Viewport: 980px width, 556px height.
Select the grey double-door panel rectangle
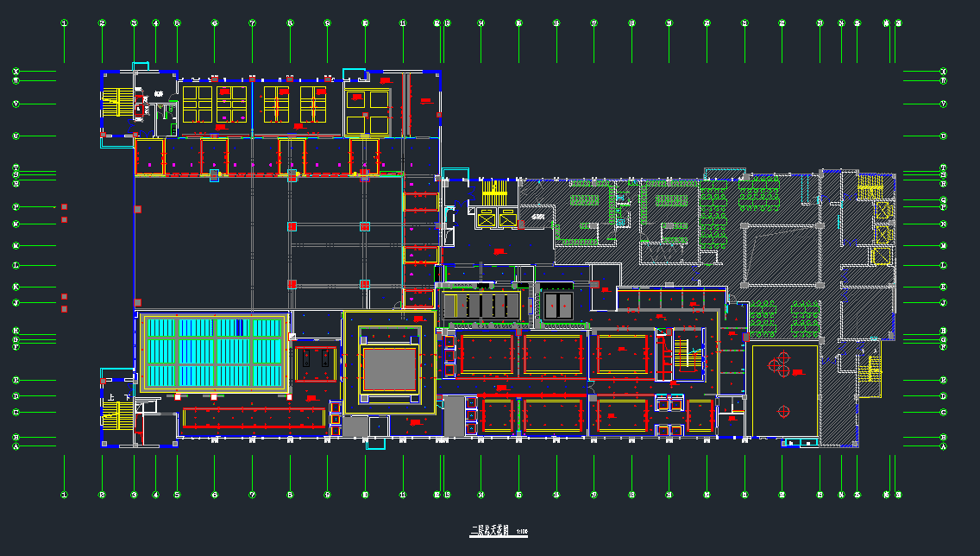[x=557, y=306]
